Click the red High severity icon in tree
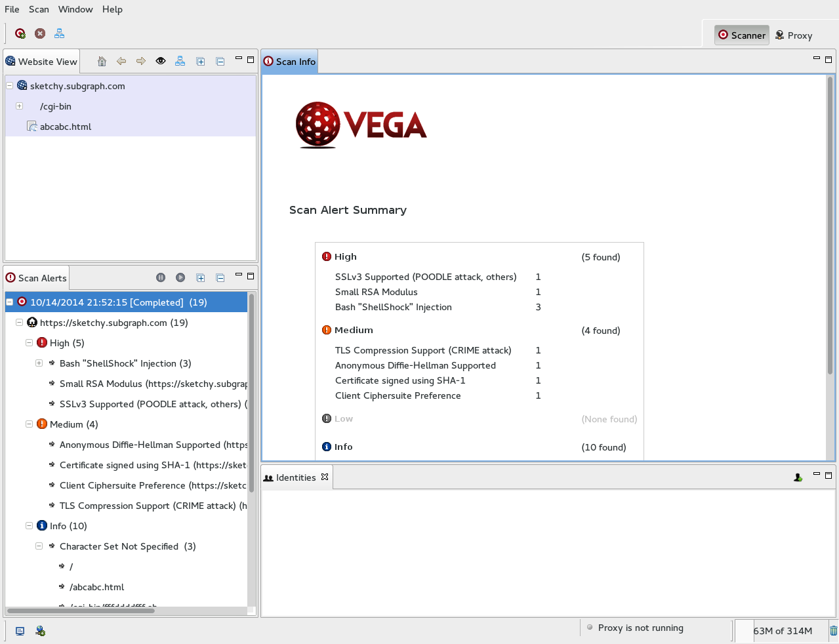Viewport: 839px width, 644px height. [42, 342]
